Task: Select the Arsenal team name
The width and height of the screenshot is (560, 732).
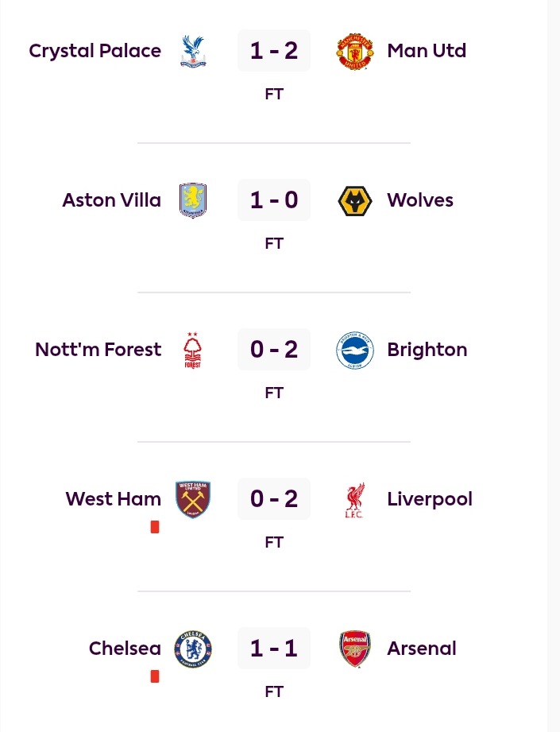Action: pos(422,649)
